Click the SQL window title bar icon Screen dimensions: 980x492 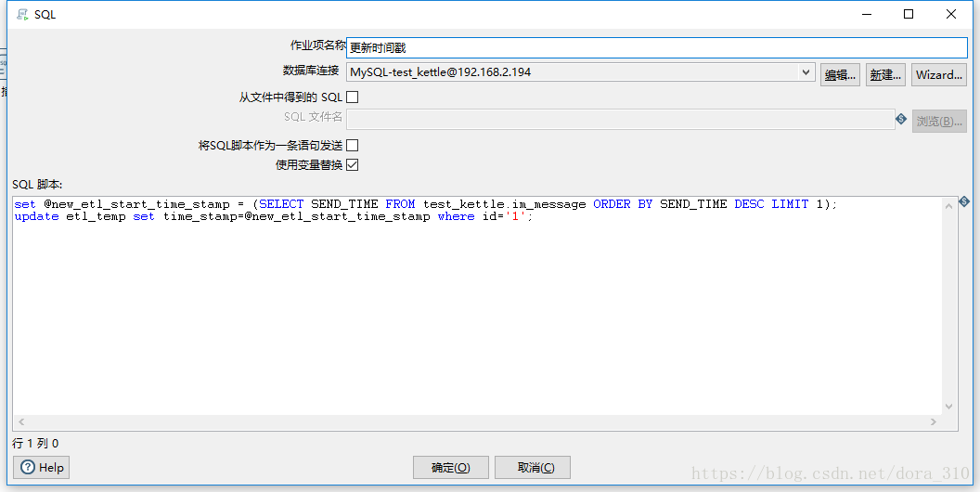(22, 14)
